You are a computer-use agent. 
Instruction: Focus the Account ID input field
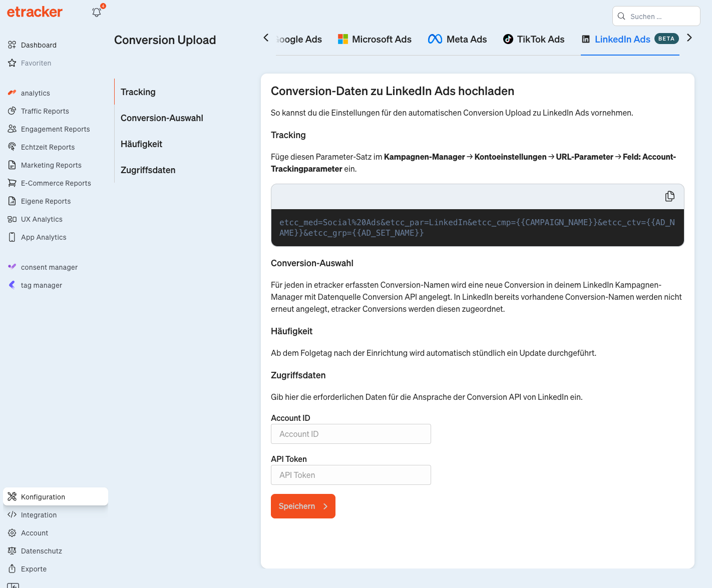click(x=350, y=434)
